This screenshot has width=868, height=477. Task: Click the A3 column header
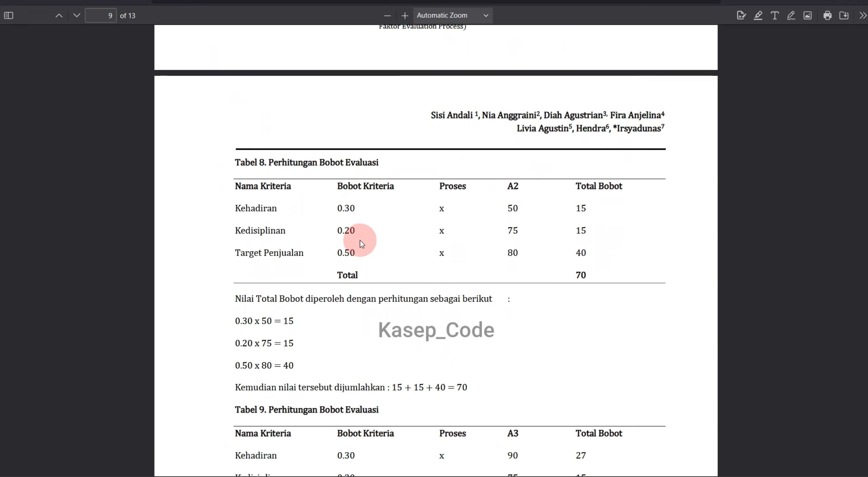point(513,433)
